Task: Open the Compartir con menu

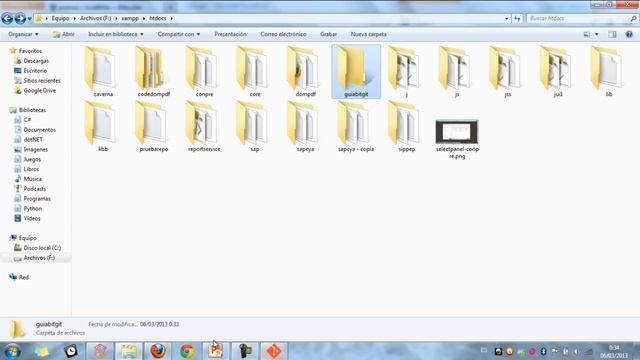Action: click(179, 34)
